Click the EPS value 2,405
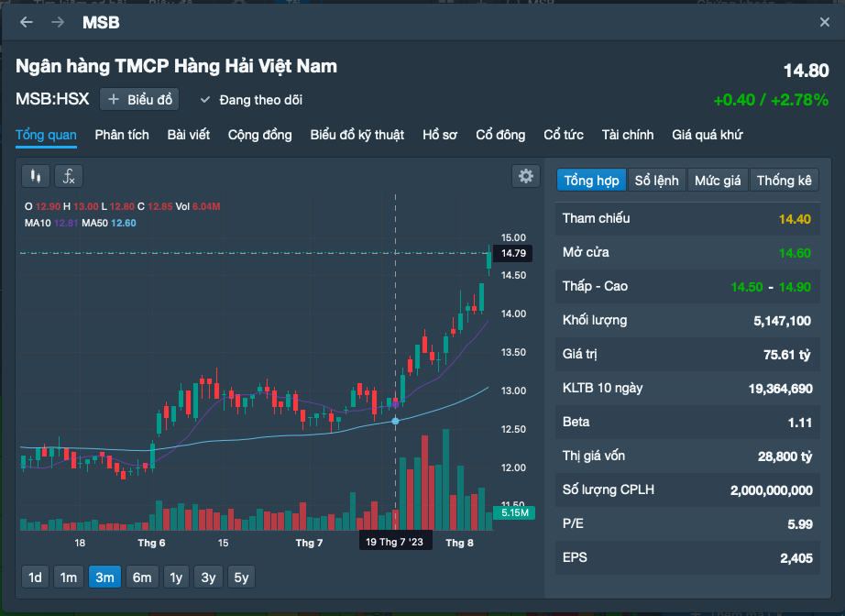This screenshot has width=845, height=616. (796, 558)
